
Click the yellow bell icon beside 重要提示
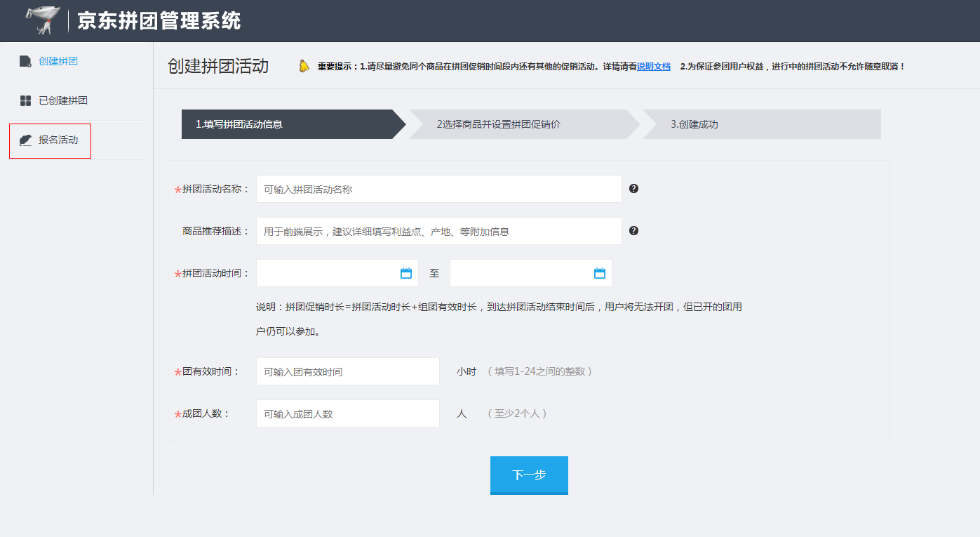[303, 66]
